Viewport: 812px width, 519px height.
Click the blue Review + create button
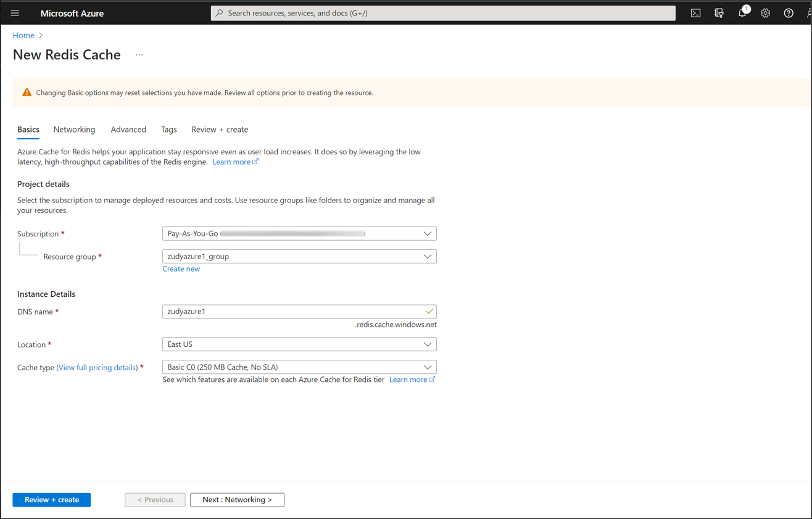[52, 500]
